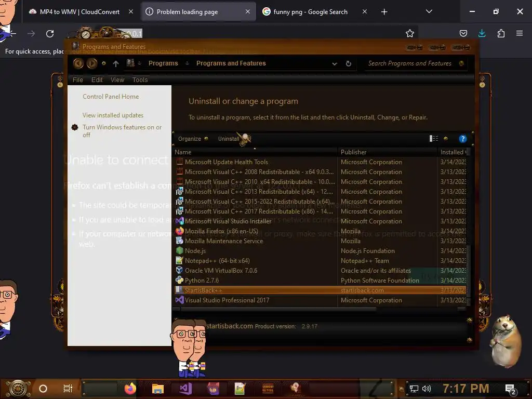Go up one folder level
Image resolution: width=532 pixels, height=399 pixels.
click(116, 64)
